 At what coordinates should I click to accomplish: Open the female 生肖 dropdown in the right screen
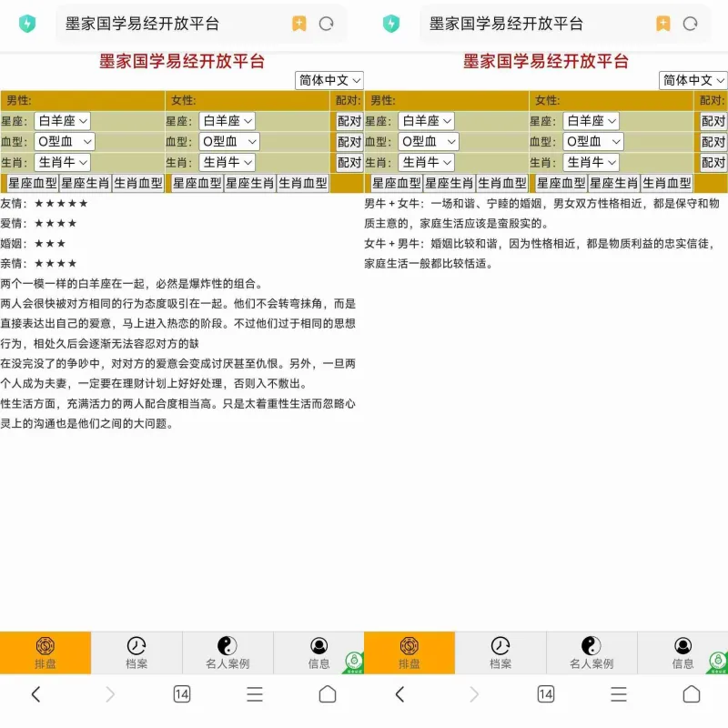pos(591,163)
